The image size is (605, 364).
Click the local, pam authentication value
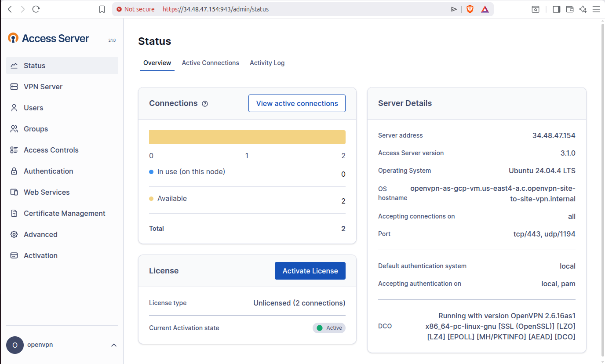558,284
